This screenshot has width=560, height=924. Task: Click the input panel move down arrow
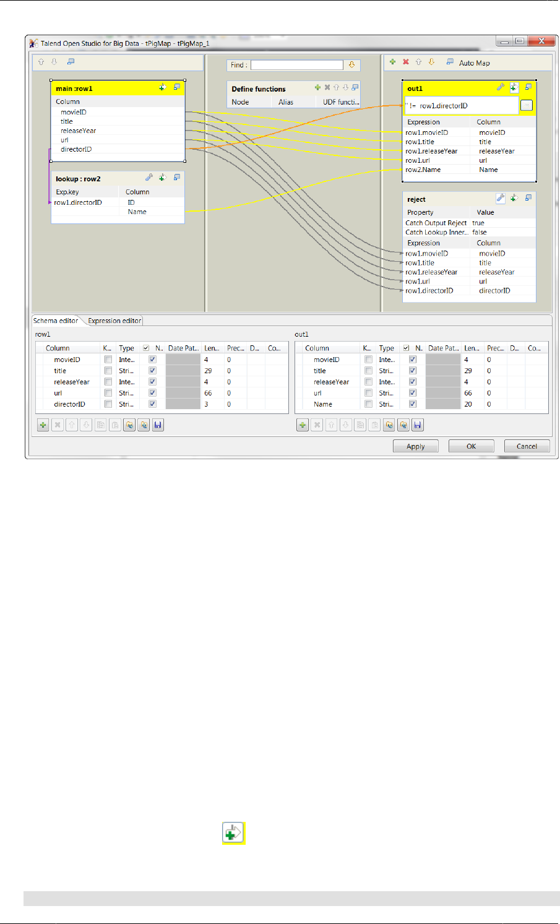pos(54,62)
